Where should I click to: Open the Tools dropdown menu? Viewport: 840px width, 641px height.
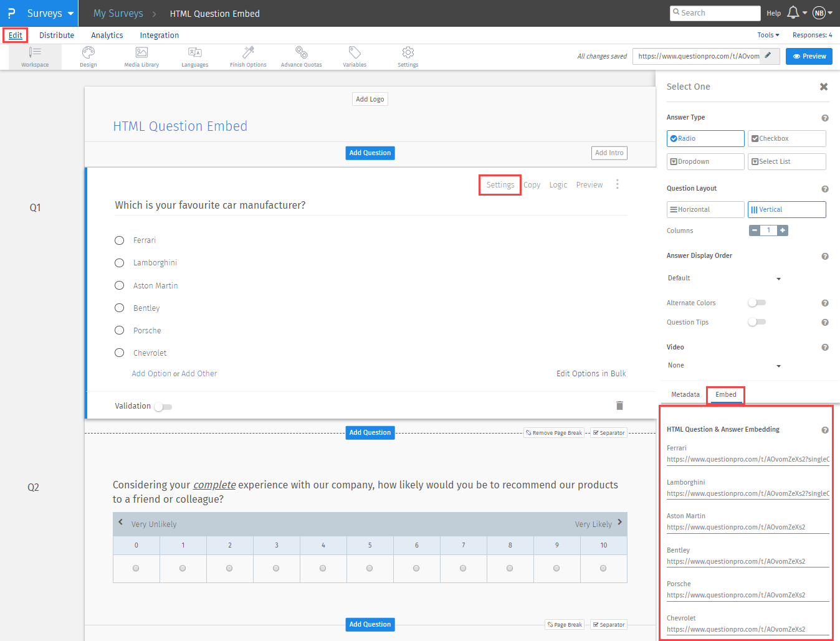[768, 35]
